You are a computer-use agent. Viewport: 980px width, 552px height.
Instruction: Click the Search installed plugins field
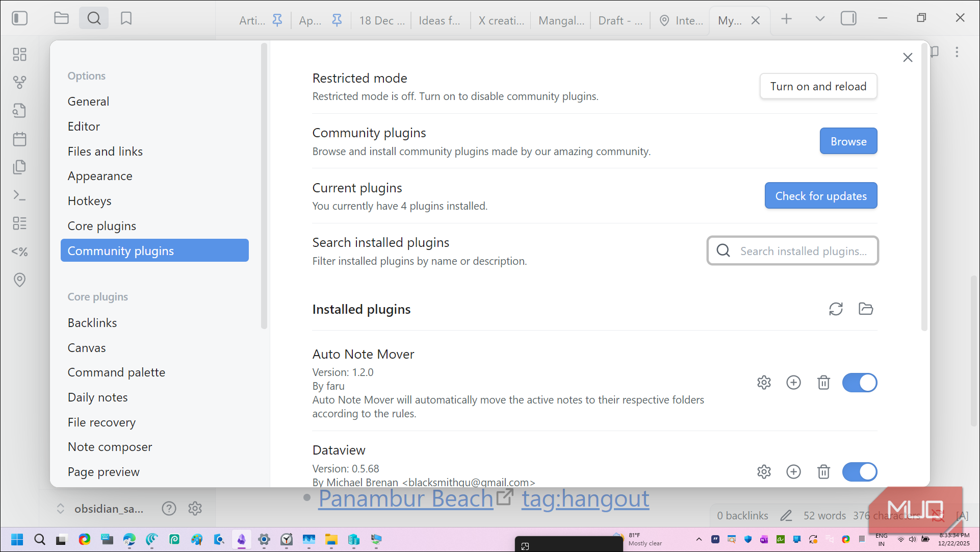(x=792, y=250)
